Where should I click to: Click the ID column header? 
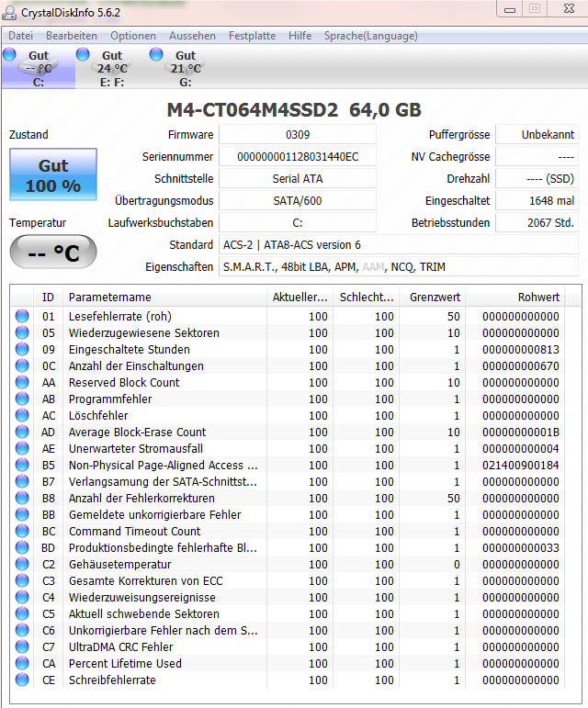tap(48, 298)
